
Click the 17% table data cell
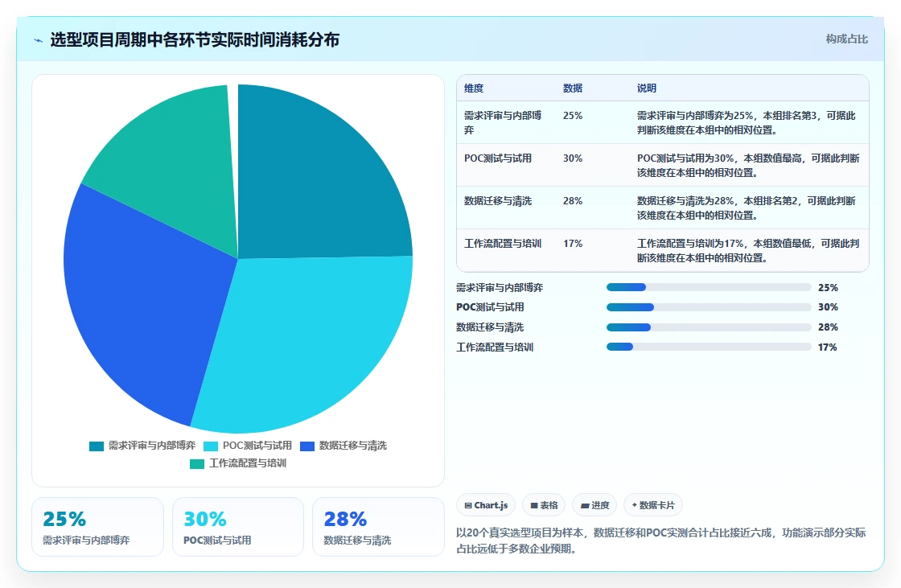pos(573,243)
